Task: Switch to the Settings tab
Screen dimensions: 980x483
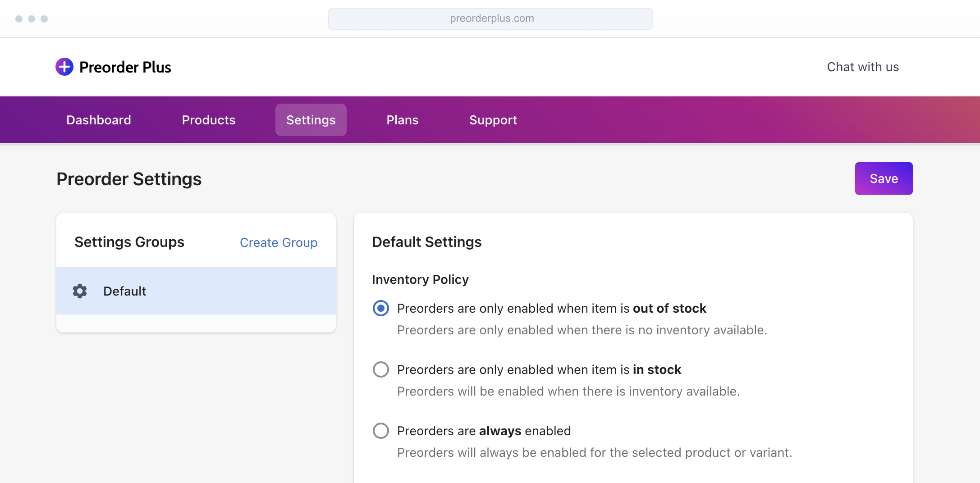Action: tap(311, 120)
